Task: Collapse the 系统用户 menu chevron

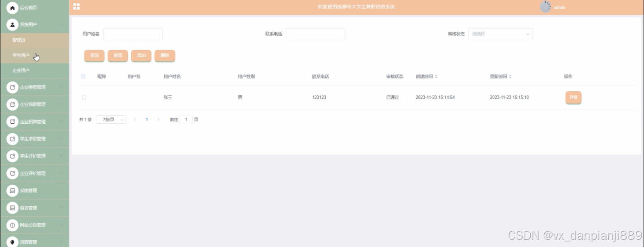Action: 61,24
